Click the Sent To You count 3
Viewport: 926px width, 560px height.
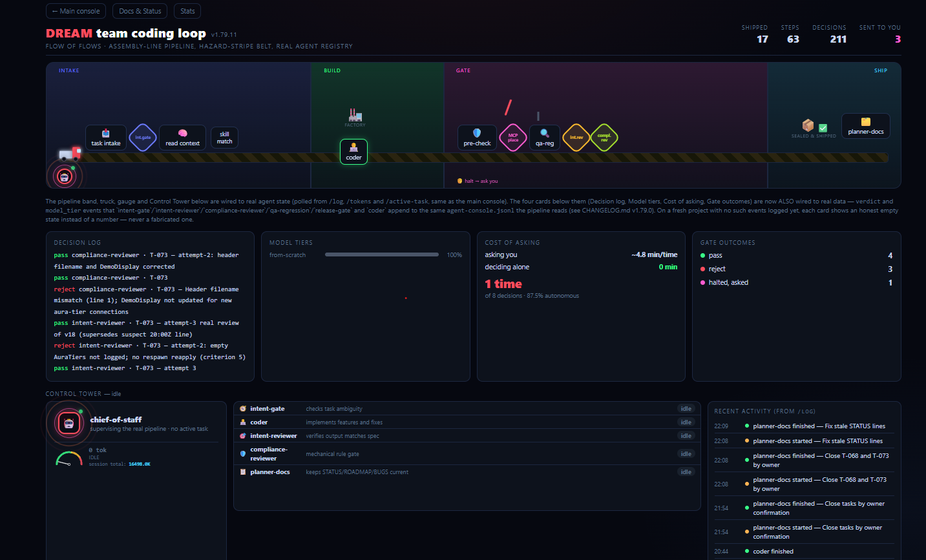point(898,39)
